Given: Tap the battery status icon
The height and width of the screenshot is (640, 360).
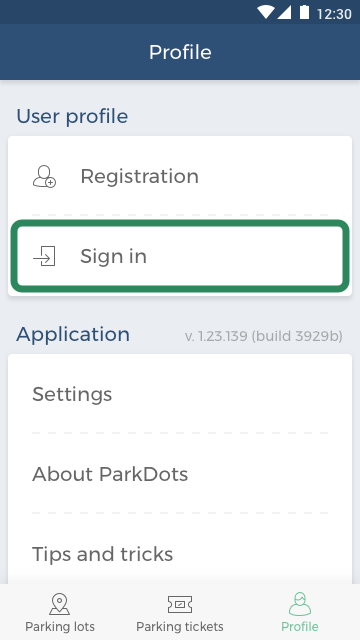Looking at the screenshot, I should [x=304, y=12].
